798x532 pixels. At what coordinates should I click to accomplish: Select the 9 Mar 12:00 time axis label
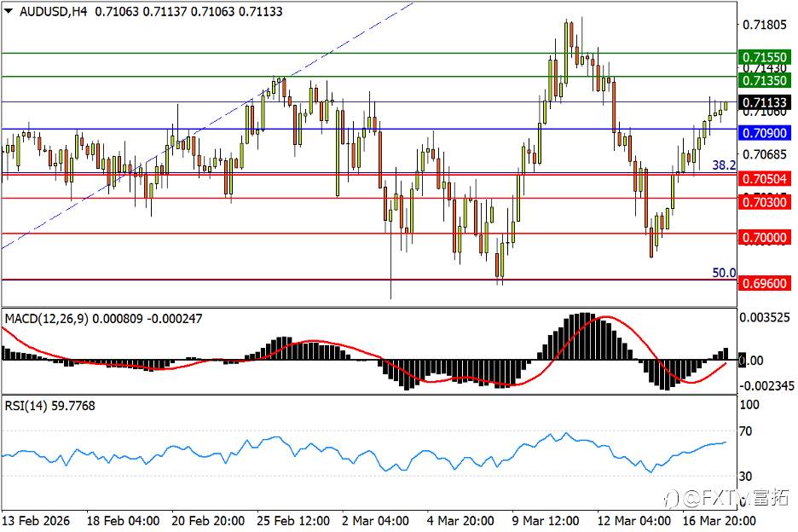[545, 521]
